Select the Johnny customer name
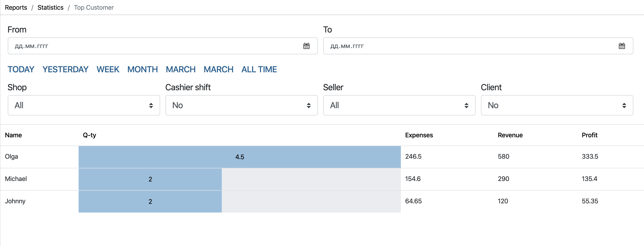 pos(15,201)
